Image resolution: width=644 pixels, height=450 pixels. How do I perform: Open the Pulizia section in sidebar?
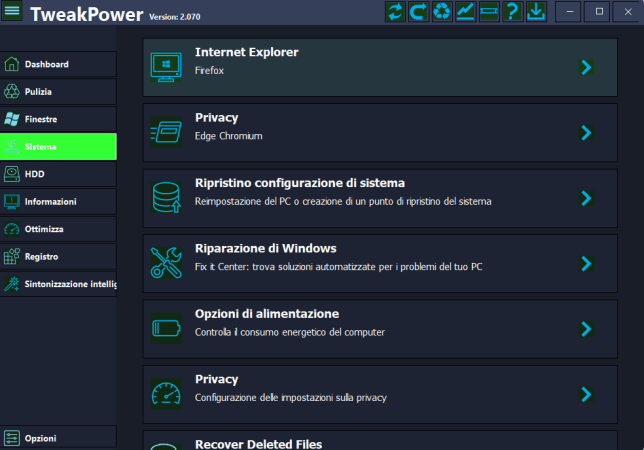[x=40, y=92]
